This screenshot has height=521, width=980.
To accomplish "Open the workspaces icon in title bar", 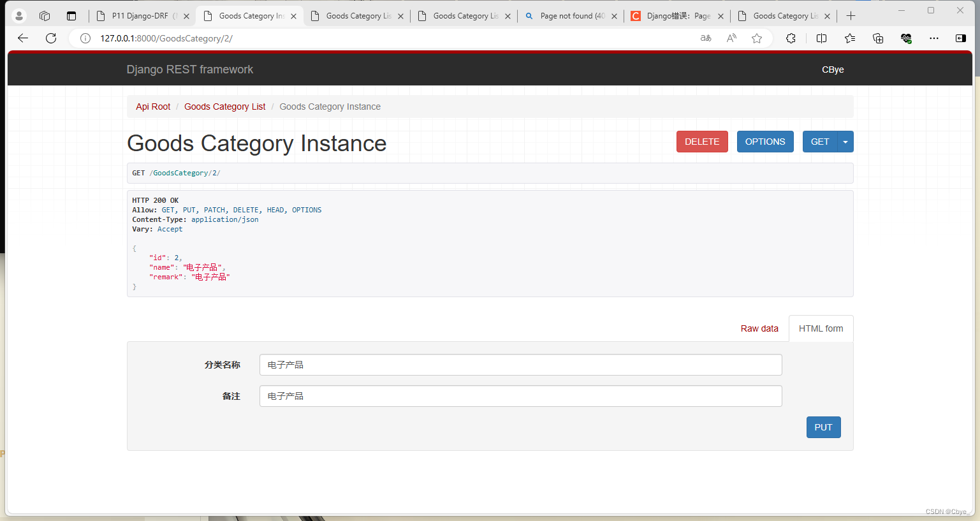I will (x=45, y=16).
